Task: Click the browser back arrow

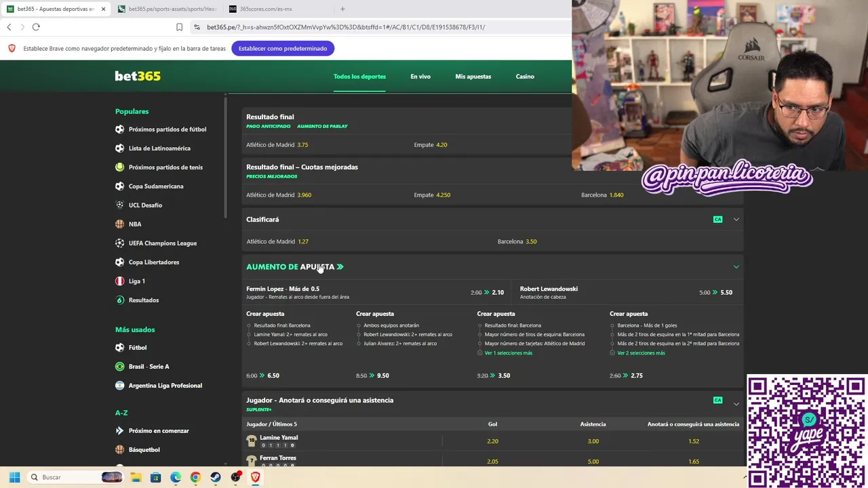Action: point(9,27)
